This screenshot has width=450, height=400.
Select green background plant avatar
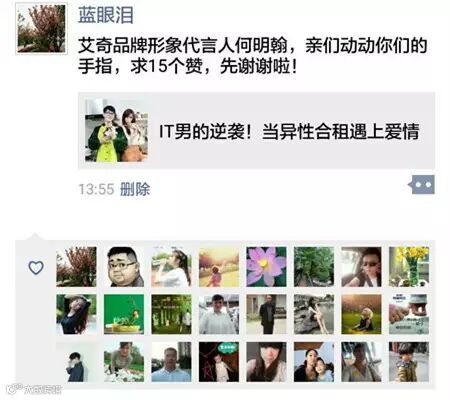(x=124, y=314)
